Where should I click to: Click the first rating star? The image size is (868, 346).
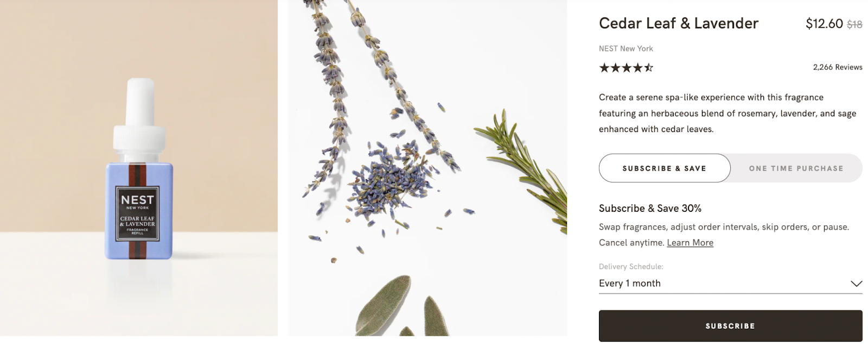click(604, 67)
